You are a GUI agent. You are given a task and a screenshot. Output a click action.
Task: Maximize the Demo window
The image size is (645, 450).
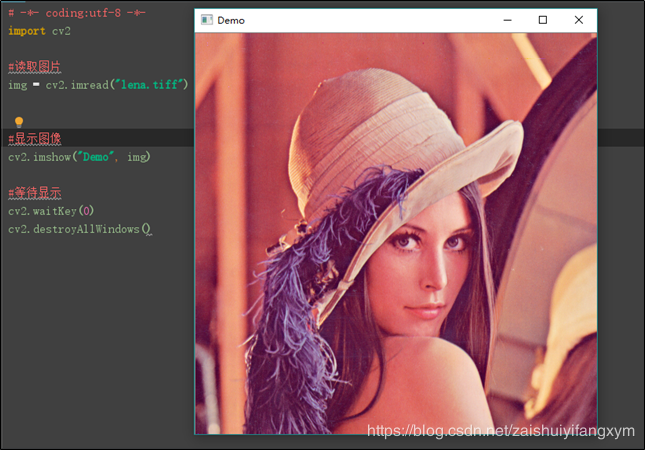tap(543, 20)
